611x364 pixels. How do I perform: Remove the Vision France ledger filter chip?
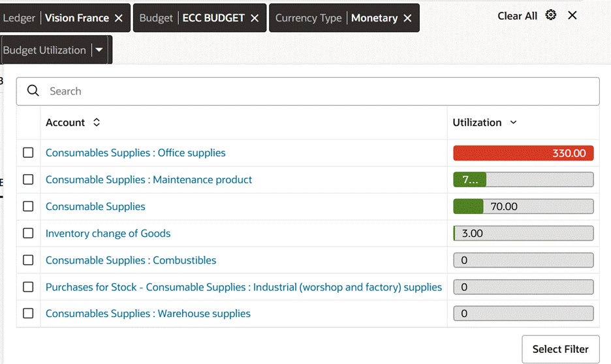click(x=119, y=18)
